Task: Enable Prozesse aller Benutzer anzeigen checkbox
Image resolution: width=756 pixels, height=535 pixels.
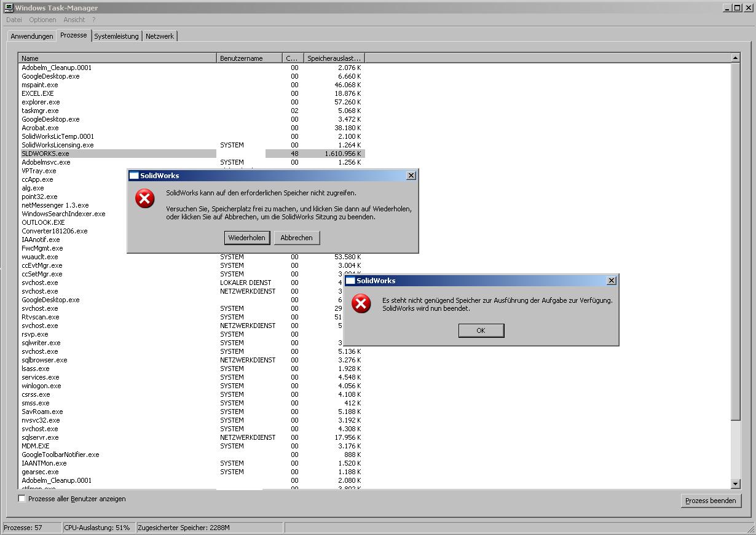Action: [22, 499]
